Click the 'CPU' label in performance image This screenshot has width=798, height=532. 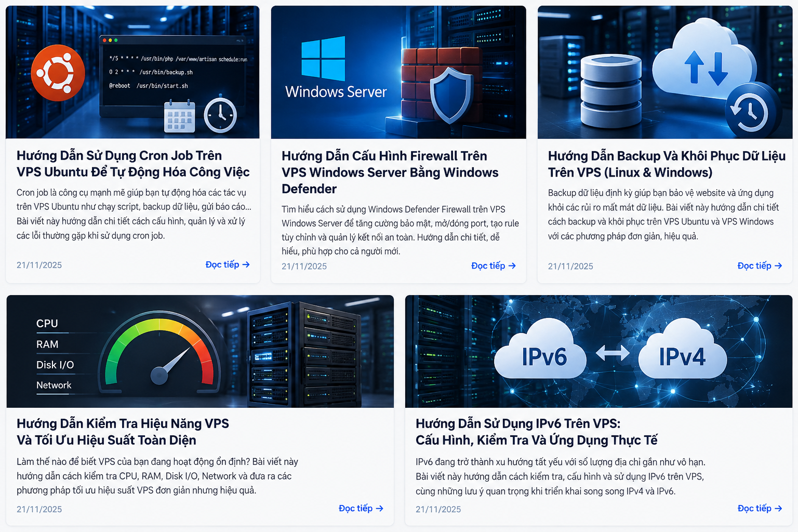[47, 323]
